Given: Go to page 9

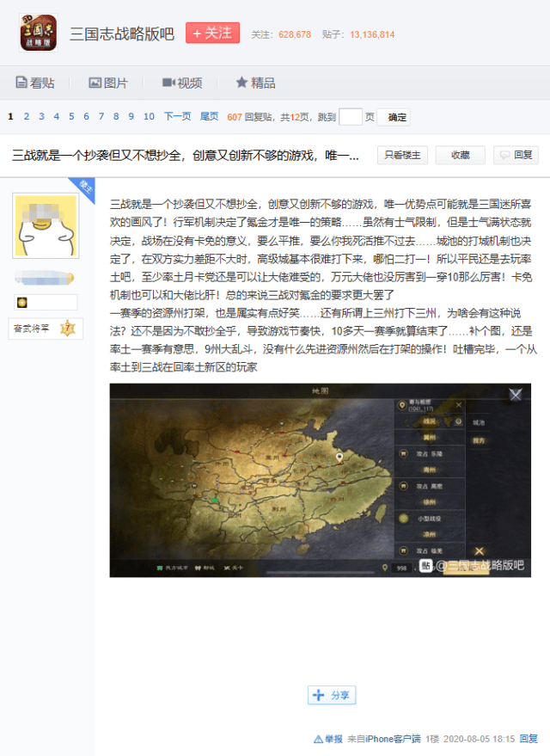Looking at the screenshot, I should pos(131,116).
